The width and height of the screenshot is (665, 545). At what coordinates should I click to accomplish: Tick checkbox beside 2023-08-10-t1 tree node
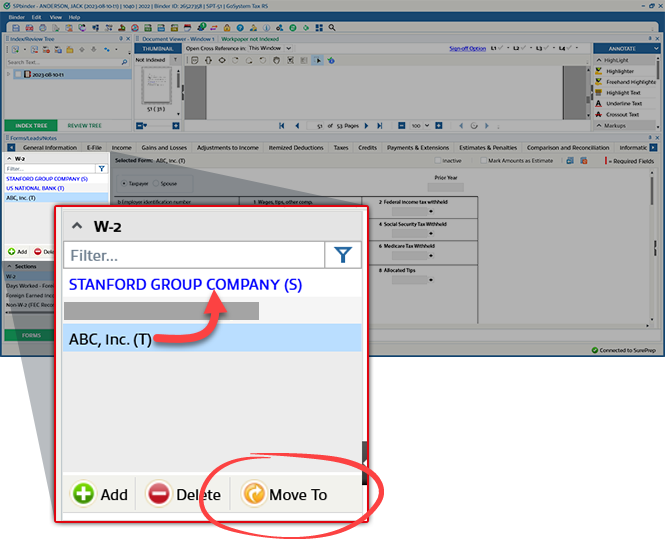click(18, 75)
